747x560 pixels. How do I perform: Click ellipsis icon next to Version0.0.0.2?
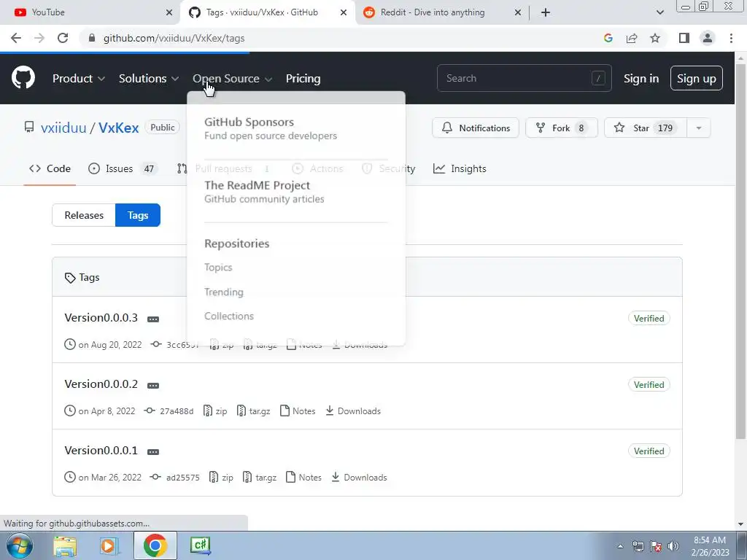(x=153, y=385)
